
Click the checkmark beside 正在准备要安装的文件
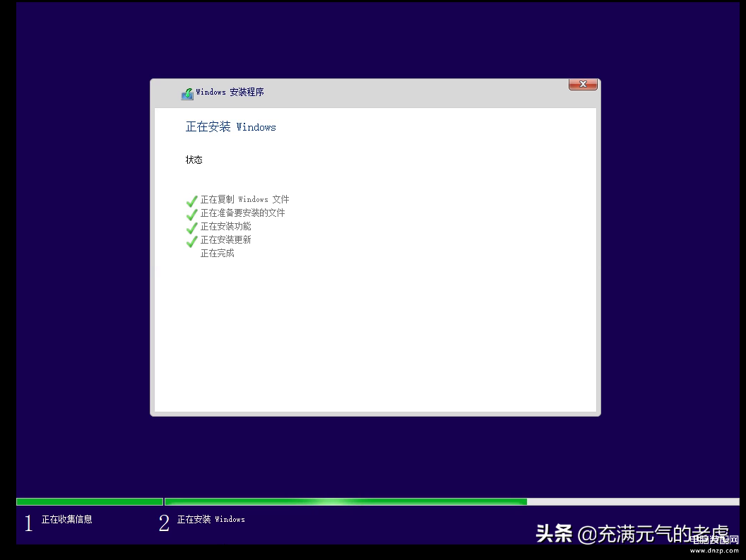pyautogui.click(x=191, y=215)
